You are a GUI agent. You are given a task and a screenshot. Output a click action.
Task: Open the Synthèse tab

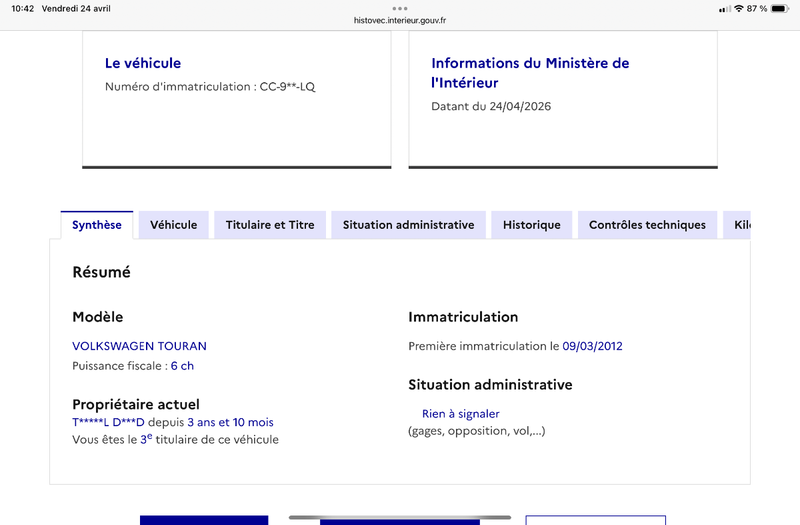(96, 225)
